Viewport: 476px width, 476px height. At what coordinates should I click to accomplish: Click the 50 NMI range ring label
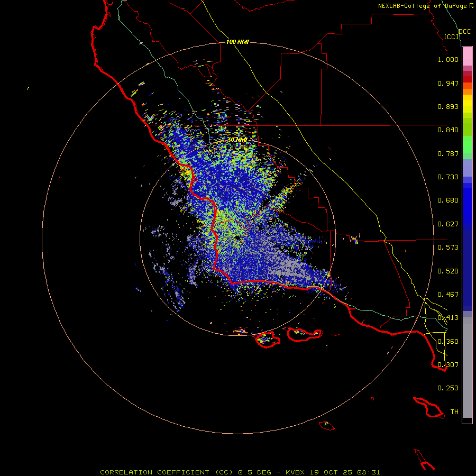pyautogui.click(x=237, y=140)
